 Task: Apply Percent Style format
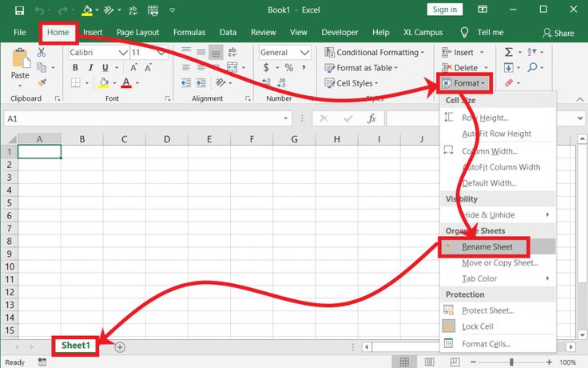pyautogui.click(x=288, y=67)
